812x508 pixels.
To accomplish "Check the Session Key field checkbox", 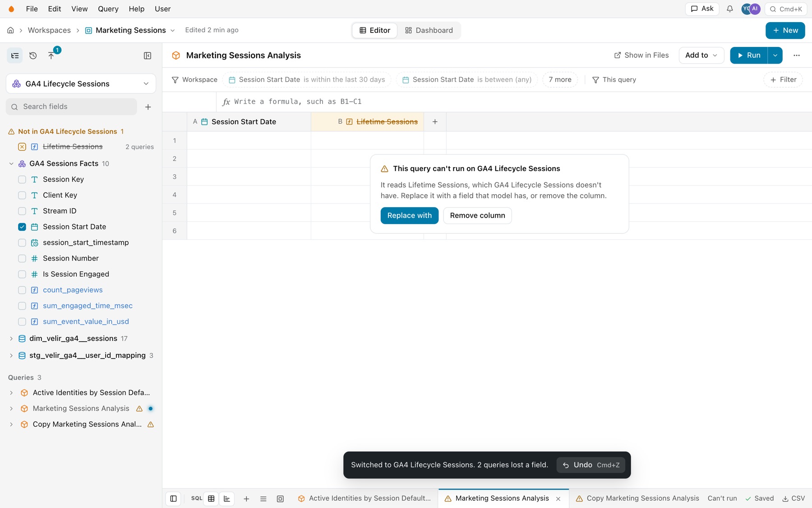I will pos(22,179).
